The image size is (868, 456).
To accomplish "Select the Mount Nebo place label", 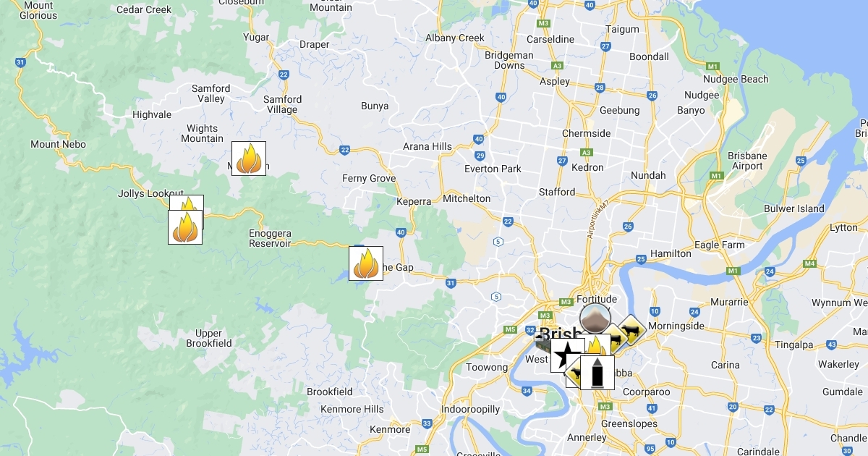I will (x=58, y=144).
